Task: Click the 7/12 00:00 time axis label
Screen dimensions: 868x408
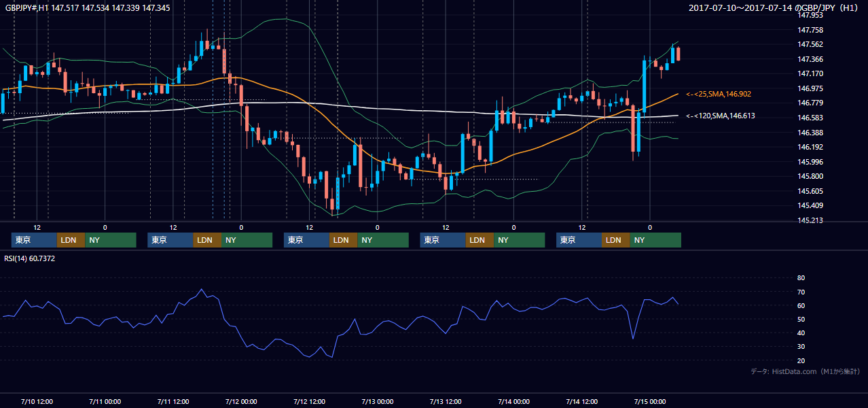Action: [241, 401]
